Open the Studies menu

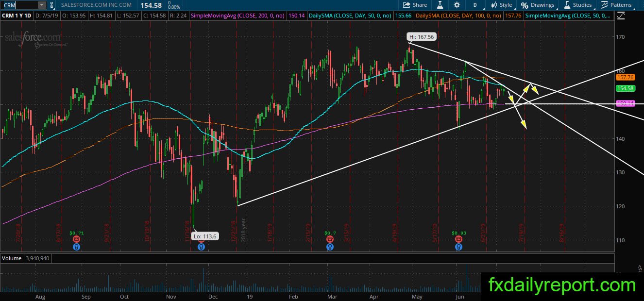[x=578, y=5]
